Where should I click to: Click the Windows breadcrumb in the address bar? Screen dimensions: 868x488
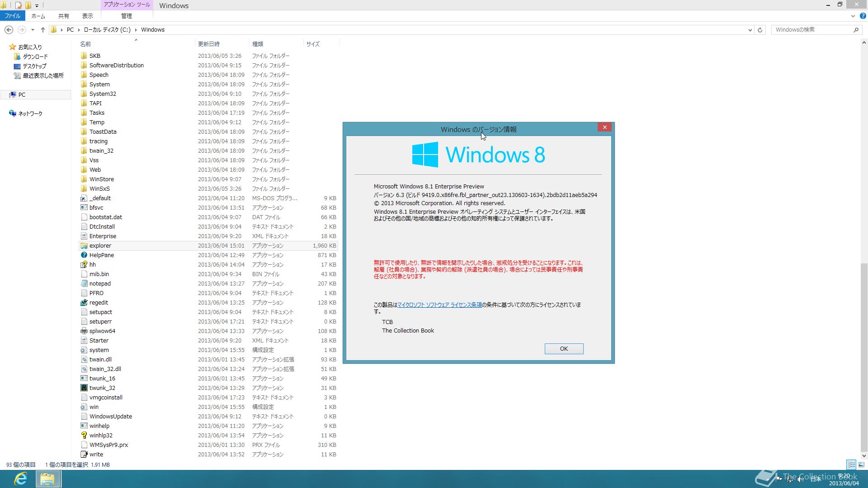[x=152, y=30]
